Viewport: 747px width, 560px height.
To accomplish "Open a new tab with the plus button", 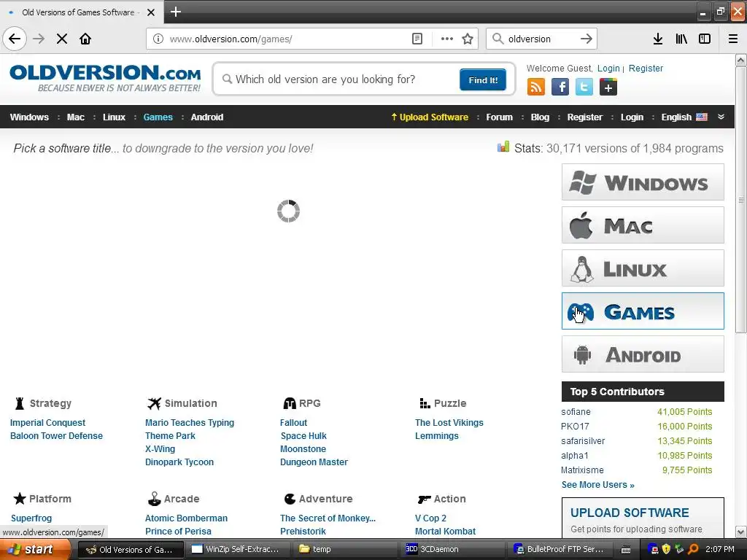I will (176, 12).
